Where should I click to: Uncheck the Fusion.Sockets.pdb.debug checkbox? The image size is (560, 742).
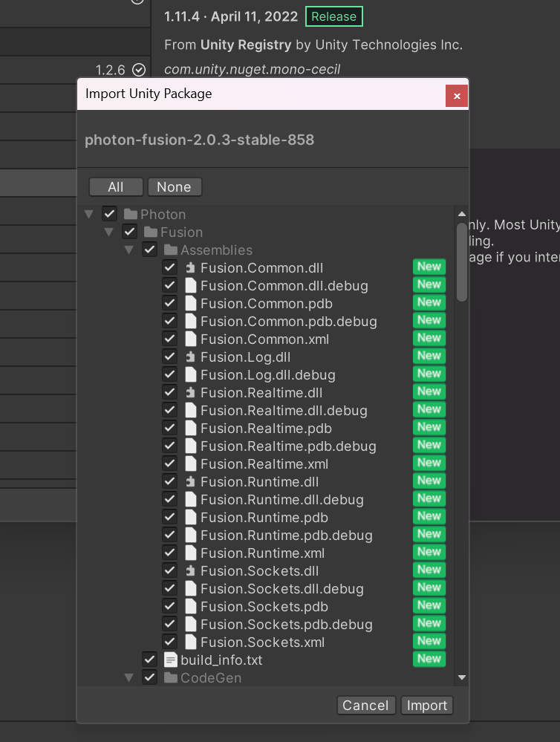pyautogui.click(x=169, y=624)
